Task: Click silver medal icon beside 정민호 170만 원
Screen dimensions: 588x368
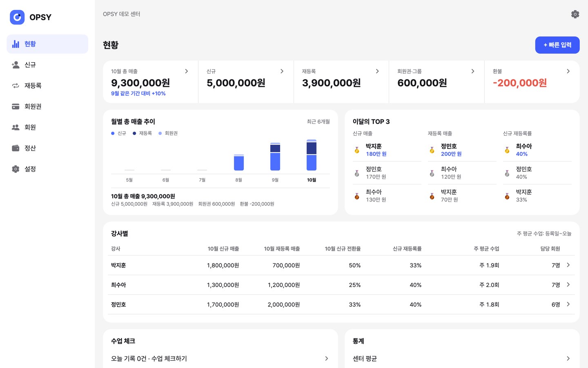Action: (x=357, y=173)
